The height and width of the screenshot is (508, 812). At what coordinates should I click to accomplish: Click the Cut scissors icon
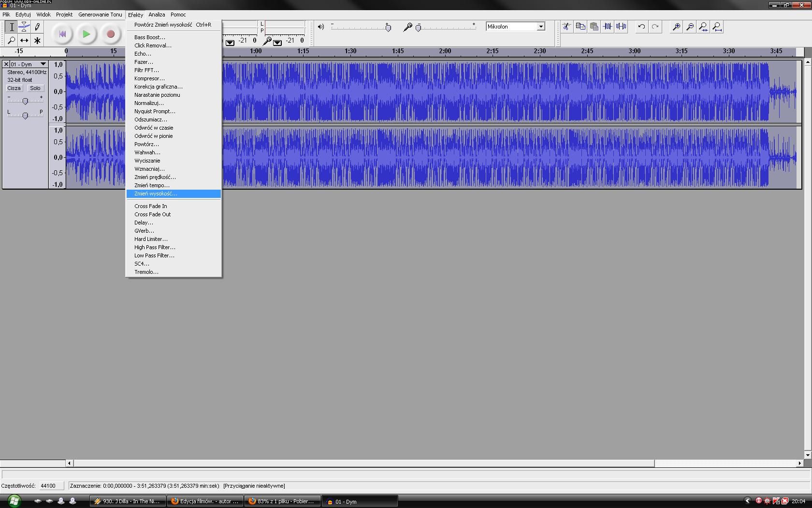tap(566, 27)
